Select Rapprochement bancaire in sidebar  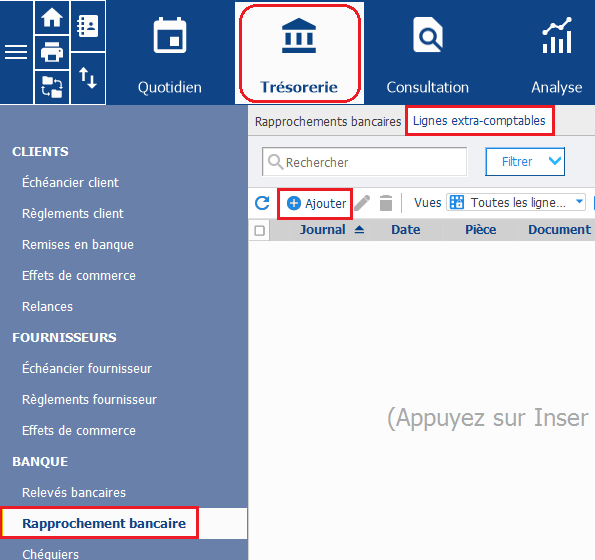tap(104, 524)
